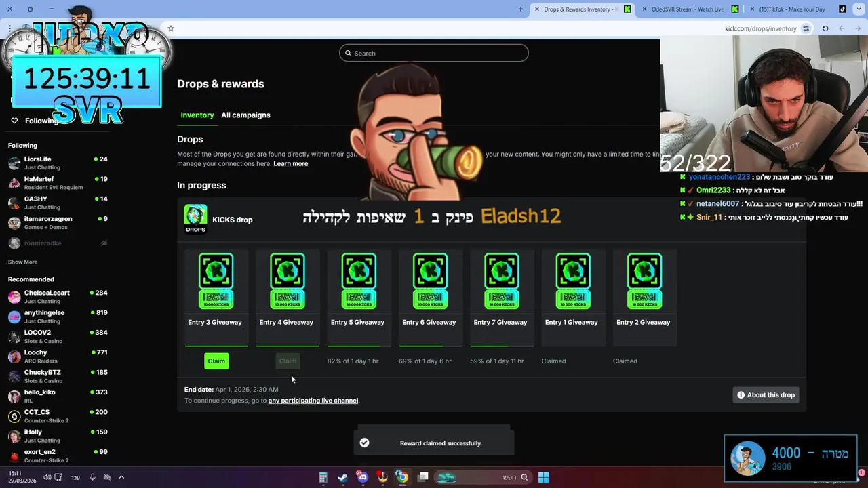Screen dimensions: 868x488
Task: Switch to the Inventory tab
Action: pos(197,115)
